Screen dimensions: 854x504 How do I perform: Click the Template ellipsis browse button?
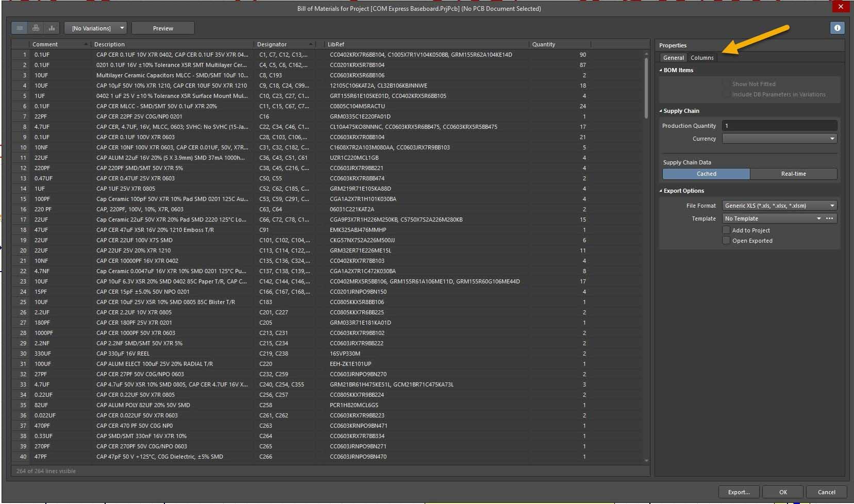[x=829, y=219]
